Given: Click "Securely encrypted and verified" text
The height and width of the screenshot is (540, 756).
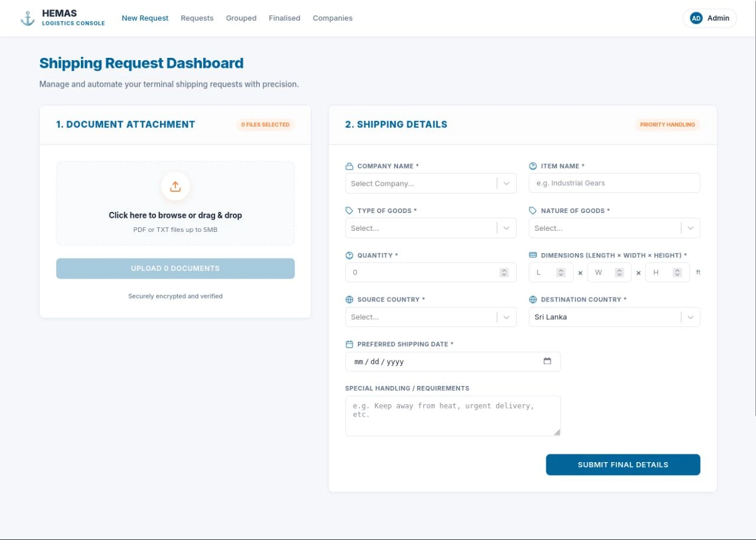Looking at the screenshot, I should [x=175, y=296].
